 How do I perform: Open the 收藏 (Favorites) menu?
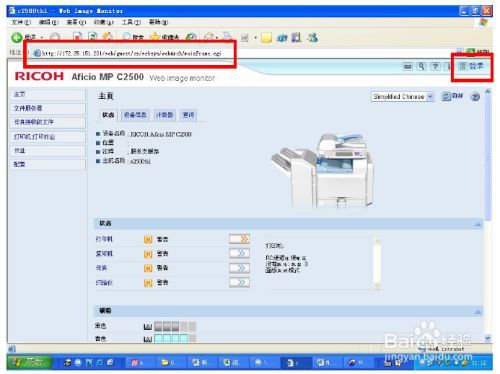[x=104, y=22]
